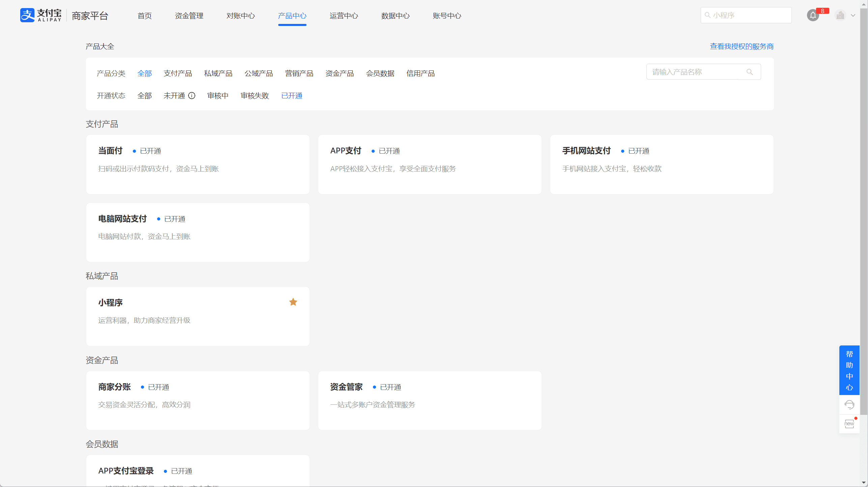Click the merchant avatar icon
This screenshot has height=487, width=868.
[840, 15]
